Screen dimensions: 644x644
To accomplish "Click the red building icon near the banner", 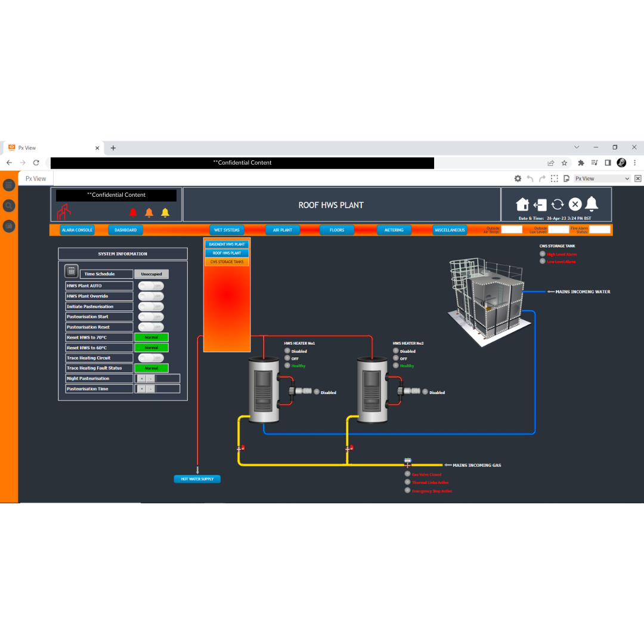I will pyautogui.click(x=64, y=211).
